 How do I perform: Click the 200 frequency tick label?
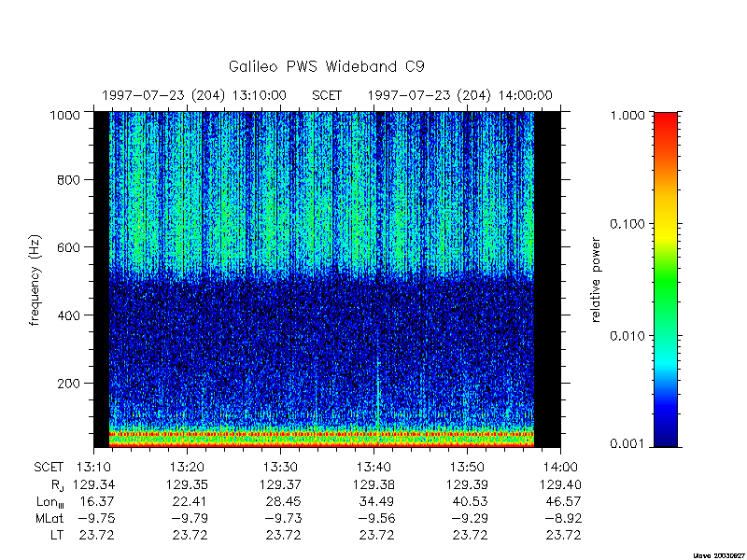68,383
